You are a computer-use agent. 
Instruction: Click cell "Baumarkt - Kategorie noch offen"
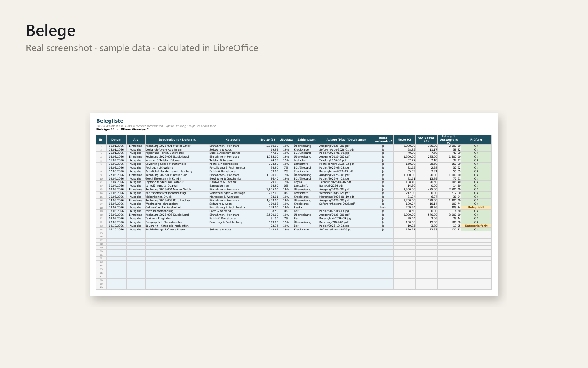[177, 226]
